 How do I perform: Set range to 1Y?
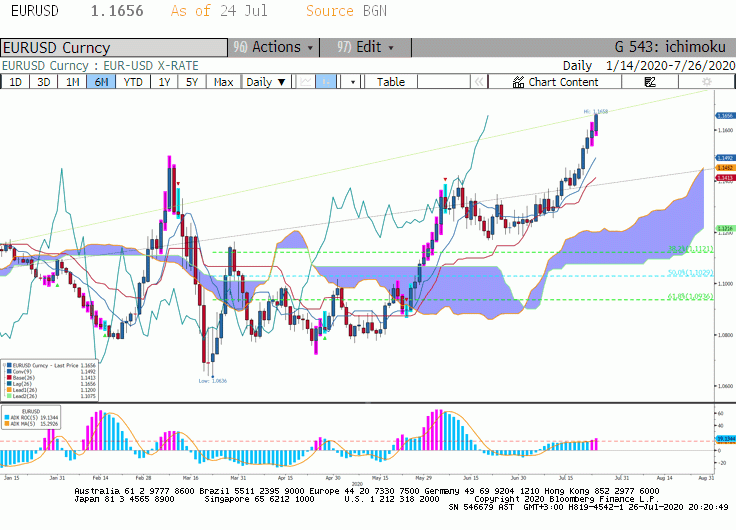164,82
